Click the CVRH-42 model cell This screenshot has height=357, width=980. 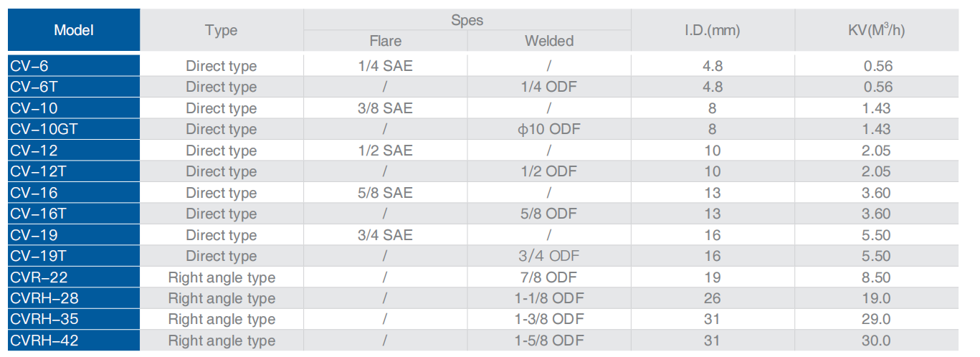[x=74, y=341]
